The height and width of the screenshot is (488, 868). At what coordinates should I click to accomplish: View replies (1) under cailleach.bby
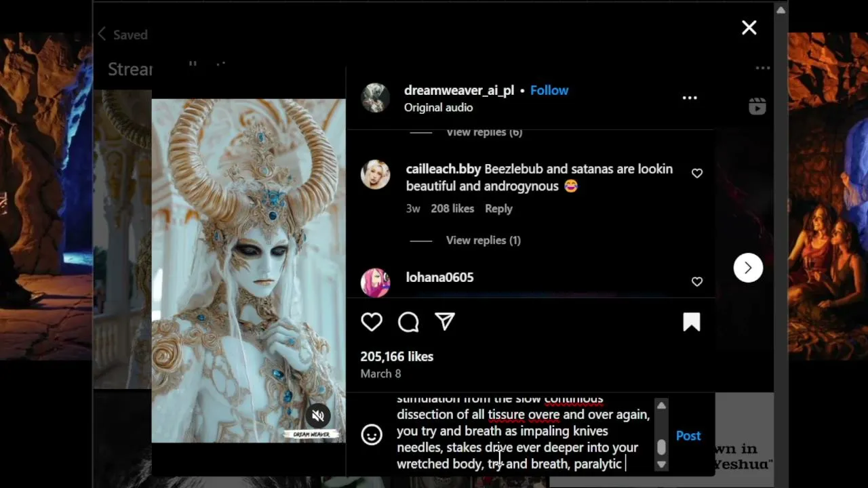pyautogui.click(x=484, y=240)
